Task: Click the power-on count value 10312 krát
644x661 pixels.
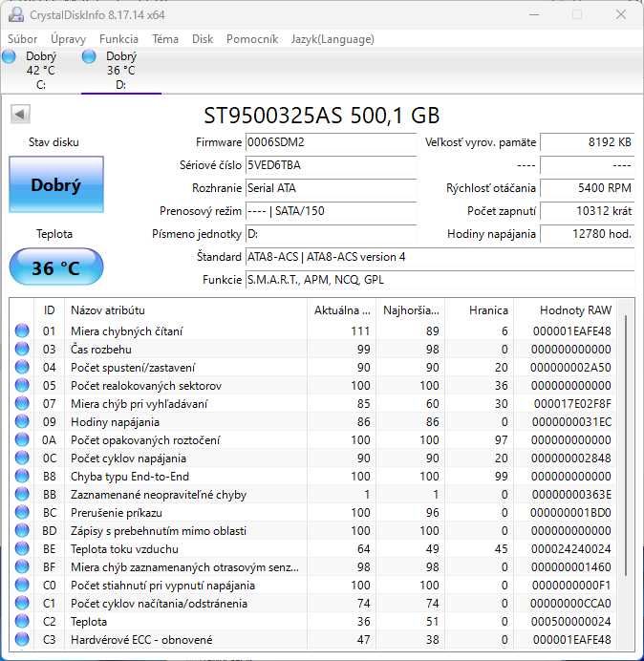Action: 587,211
